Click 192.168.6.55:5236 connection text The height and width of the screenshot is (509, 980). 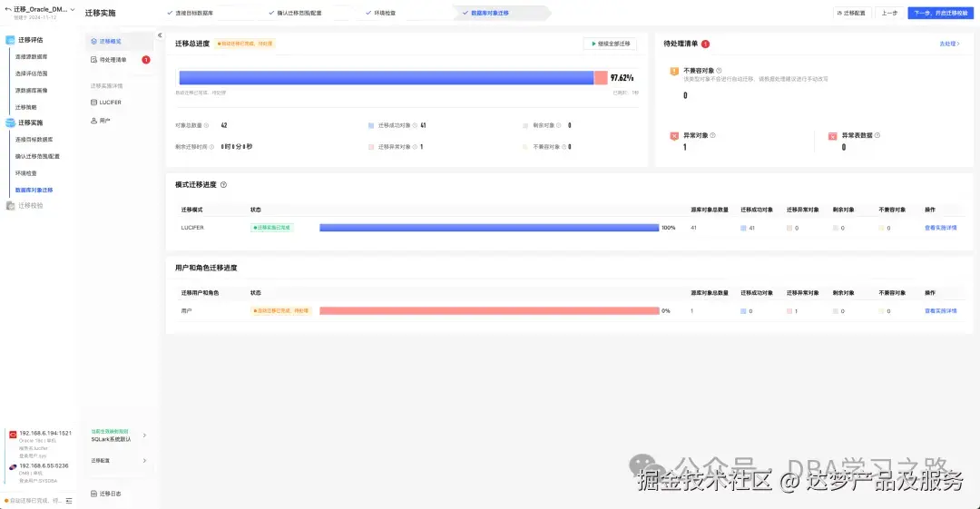[x=44, y=465]
